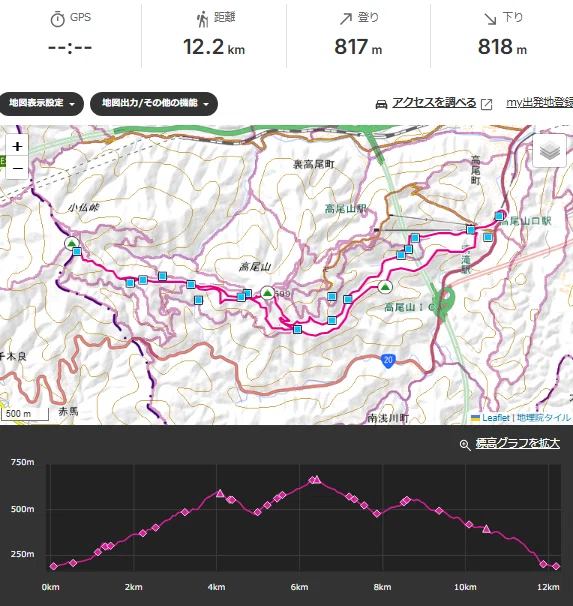Select the eastern green mountain marker above 高尾山IC
573x606 pixels.
tap(384, 287)
